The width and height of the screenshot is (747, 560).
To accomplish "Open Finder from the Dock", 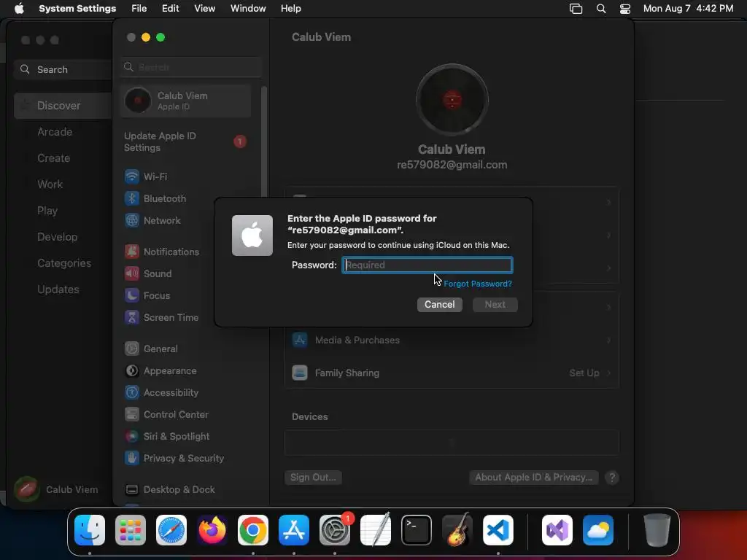I will [x=90, y=530].
